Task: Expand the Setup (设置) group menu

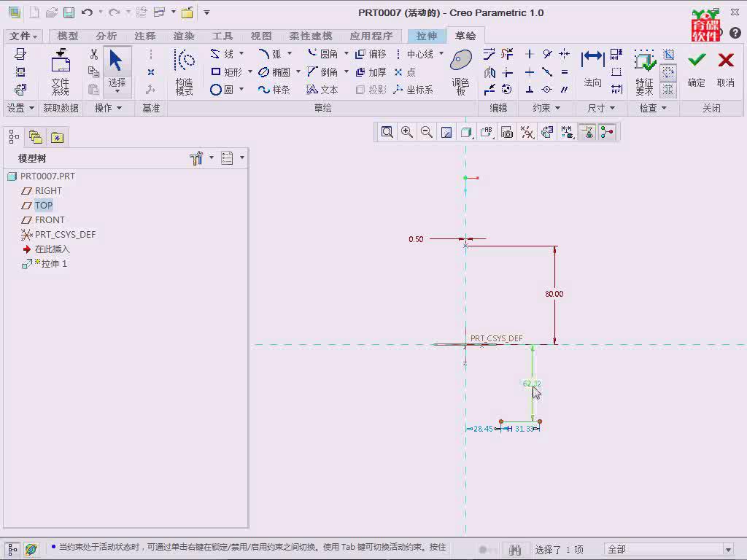Action: [20, 108]
